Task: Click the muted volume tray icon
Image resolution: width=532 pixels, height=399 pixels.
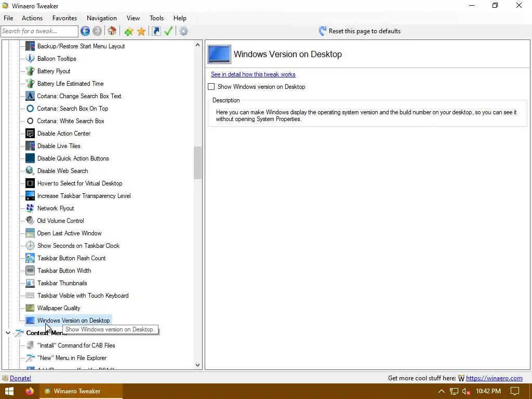Action: pyautogui.click(x=466, y=391)
